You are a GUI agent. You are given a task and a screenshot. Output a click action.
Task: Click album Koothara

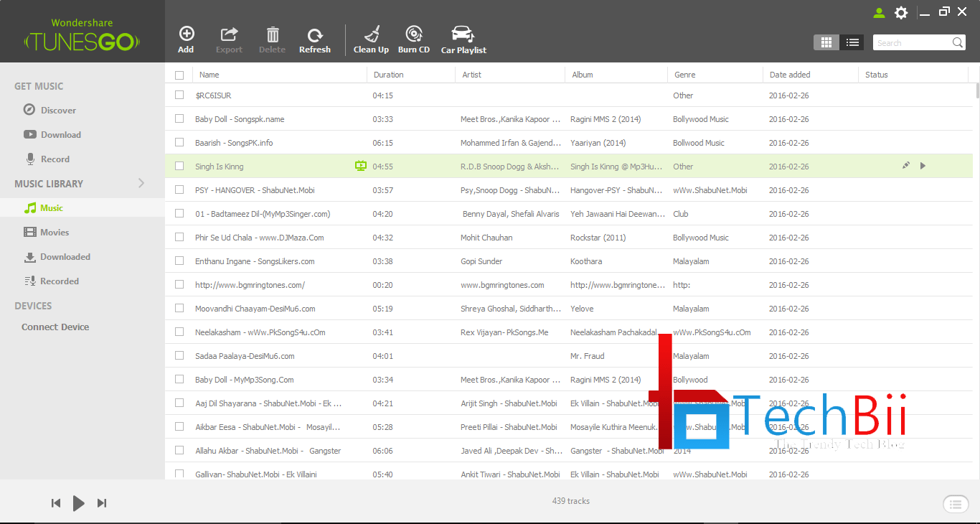[x=586, y=261]
